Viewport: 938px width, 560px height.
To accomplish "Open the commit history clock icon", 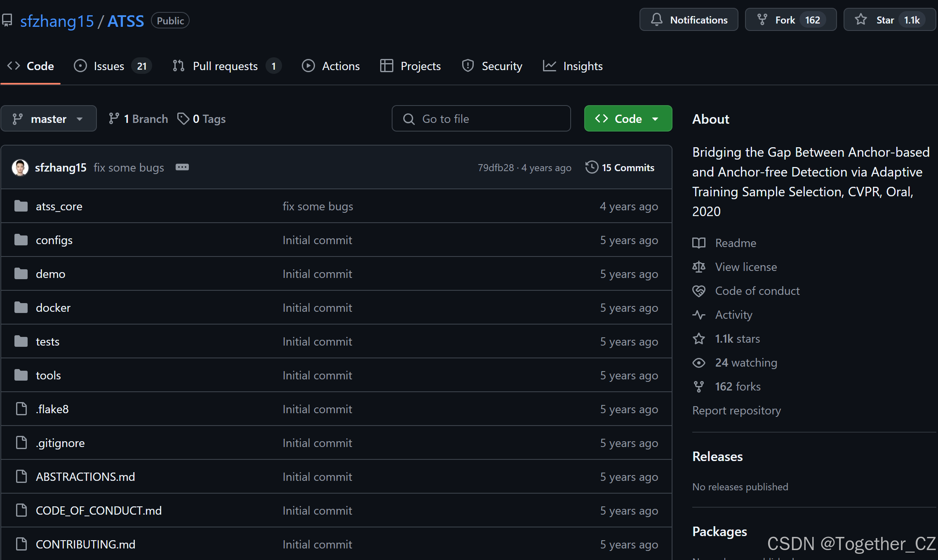I will [x=592, y=167].
